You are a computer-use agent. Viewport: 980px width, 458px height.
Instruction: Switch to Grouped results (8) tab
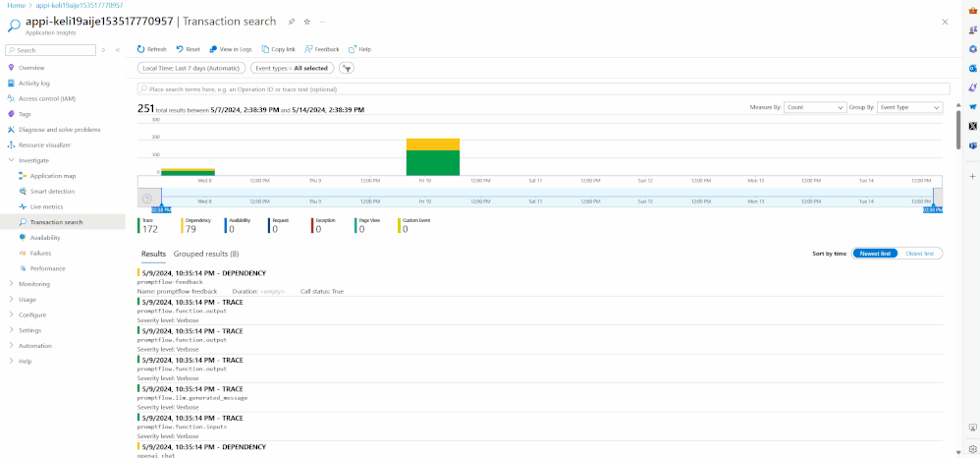click(x=206, y=254)
